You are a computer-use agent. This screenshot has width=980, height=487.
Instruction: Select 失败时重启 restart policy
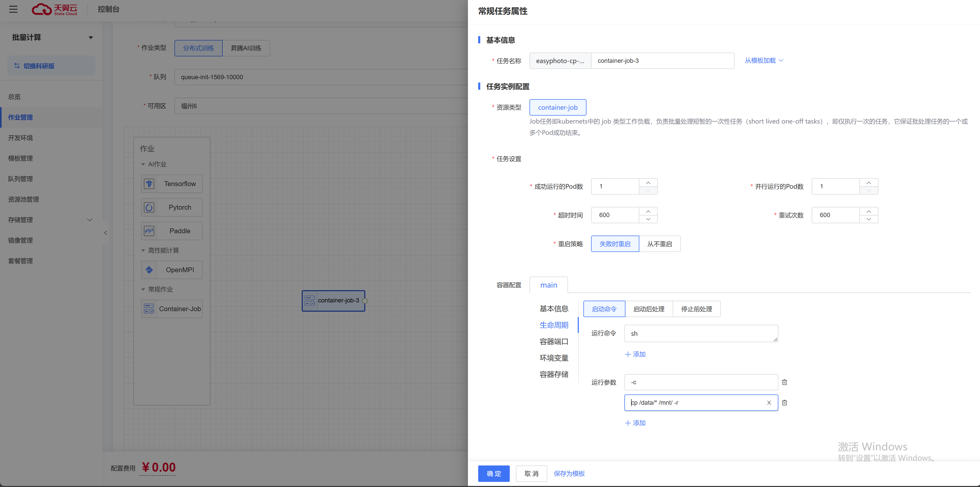click(x=615, y=244)
